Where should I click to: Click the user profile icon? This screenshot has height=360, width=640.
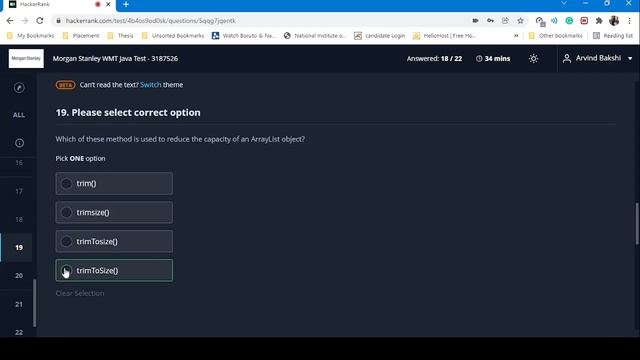(x=567, y=59)
